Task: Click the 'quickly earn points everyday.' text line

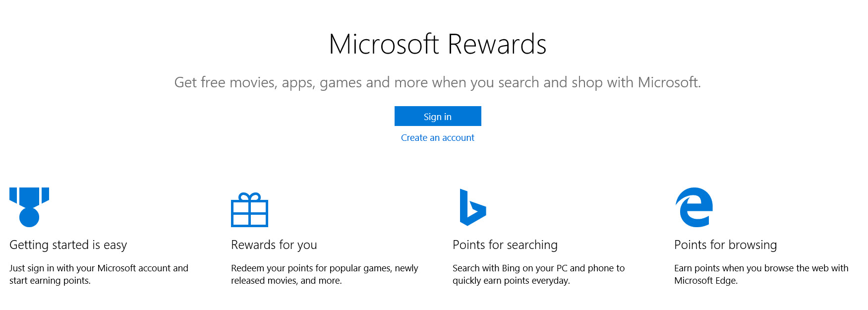Action: 512,281
